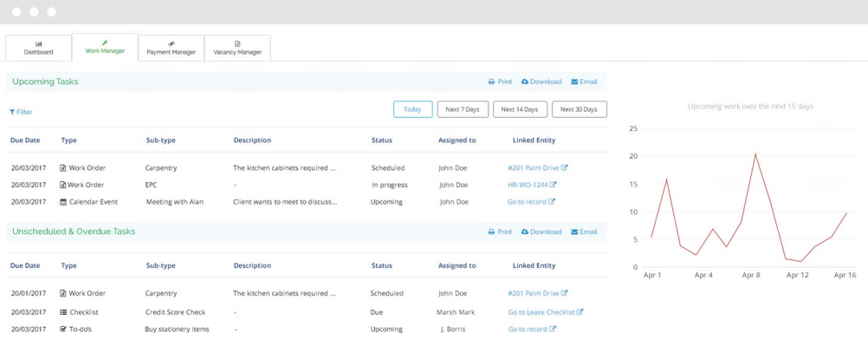Click the Download cloud icon in Upcoming Tasks
Viewport: 868px width, 345px height.
coord(525,82)
